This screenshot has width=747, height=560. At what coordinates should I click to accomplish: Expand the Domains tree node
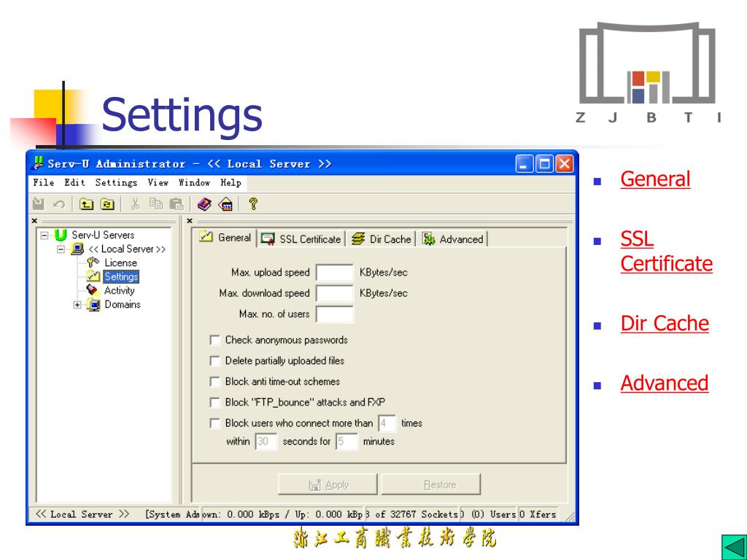[x=77, y=305]
